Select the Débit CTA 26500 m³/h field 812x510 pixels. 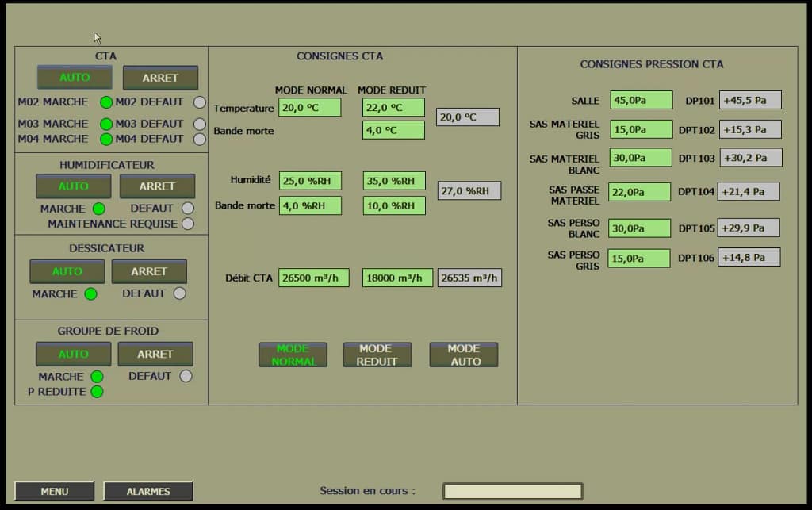point(313,278)
